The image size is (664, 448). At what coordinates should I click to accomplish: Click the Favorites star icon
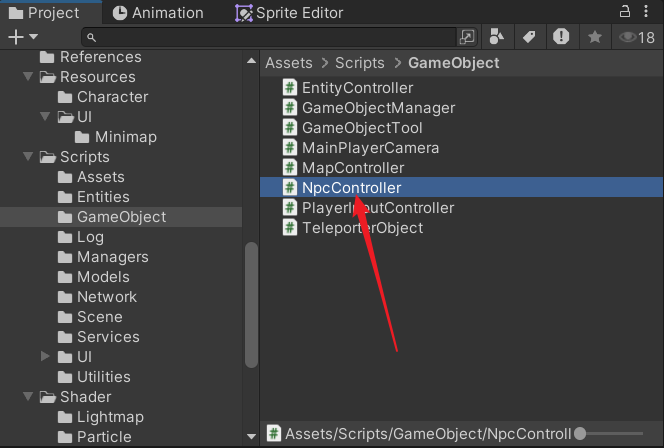595,37
